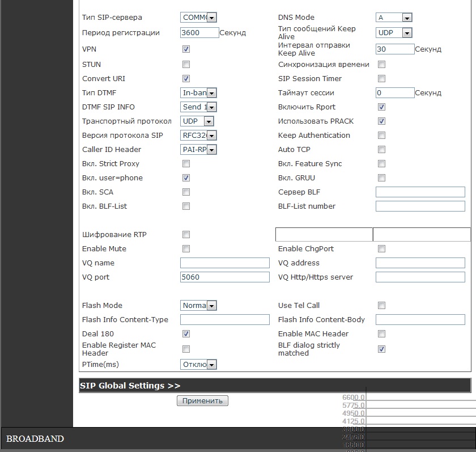Expand the SIP Global Settings section
The image size is (476, 452).
130,386
